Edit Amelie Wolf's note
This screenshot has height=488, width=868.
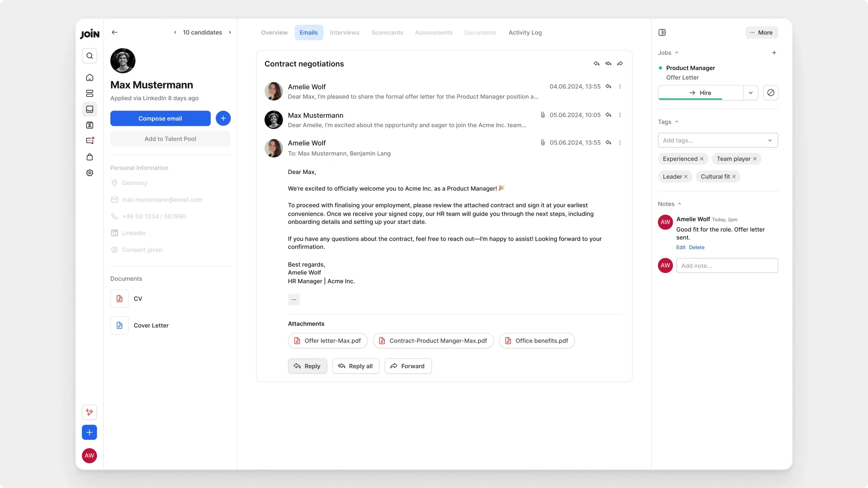coord(681,247)
